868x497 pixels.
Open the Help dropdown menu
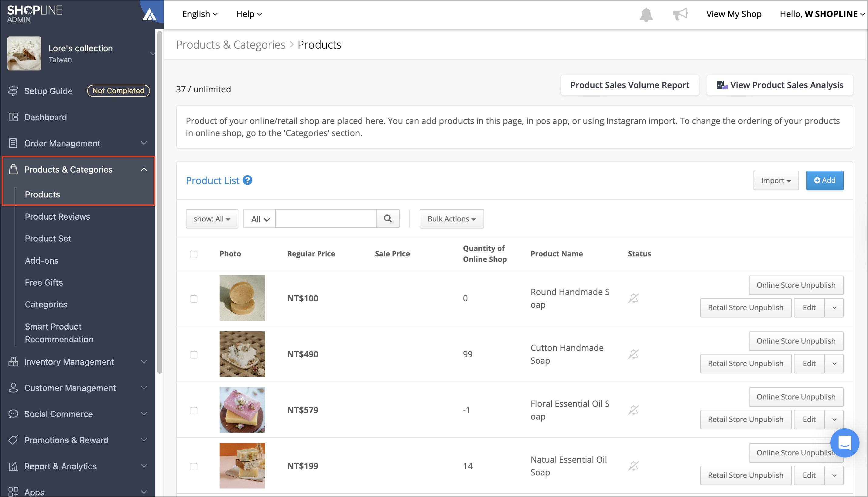pos(249,14)
